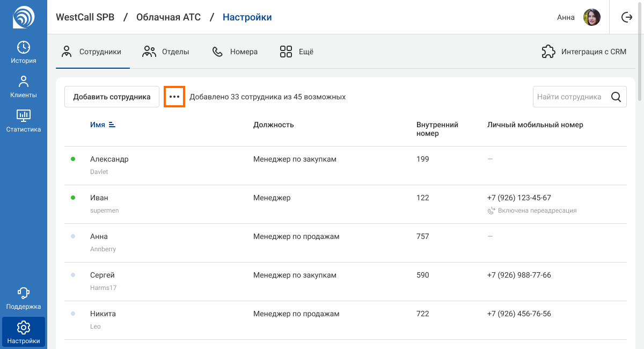Expand the Ещё tab menu
Image resolution: width=644 pixels, height=349 pixels.
click(x=296, y=52)
